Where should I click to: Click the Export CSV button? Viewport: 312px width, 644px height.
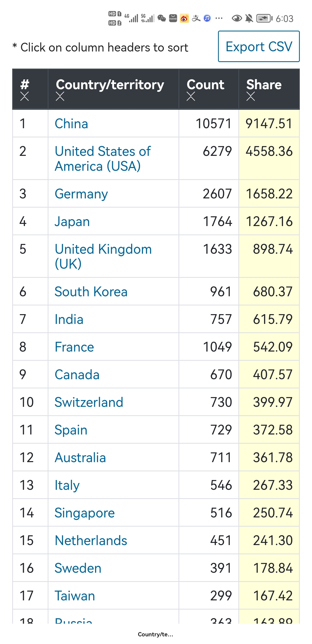pos(259,47)
